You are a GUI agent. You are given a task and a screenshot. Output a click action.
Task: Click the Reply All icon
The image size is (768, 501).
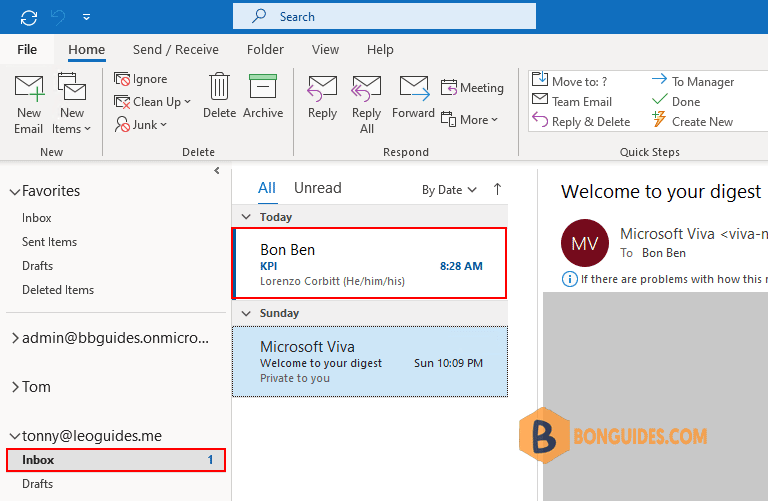tap(366, 88)
